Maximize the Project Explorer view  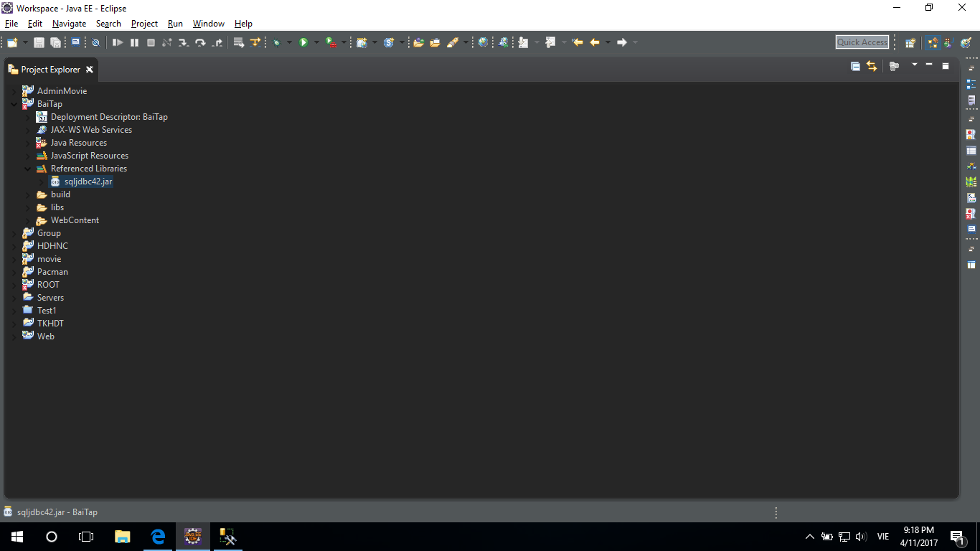click(946, 66)
